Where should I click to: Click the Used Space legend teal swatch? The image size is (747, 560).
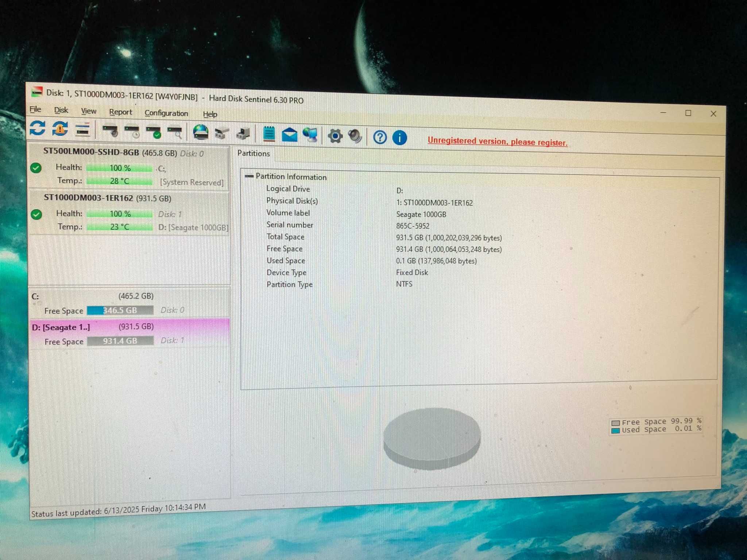point(616,431)
